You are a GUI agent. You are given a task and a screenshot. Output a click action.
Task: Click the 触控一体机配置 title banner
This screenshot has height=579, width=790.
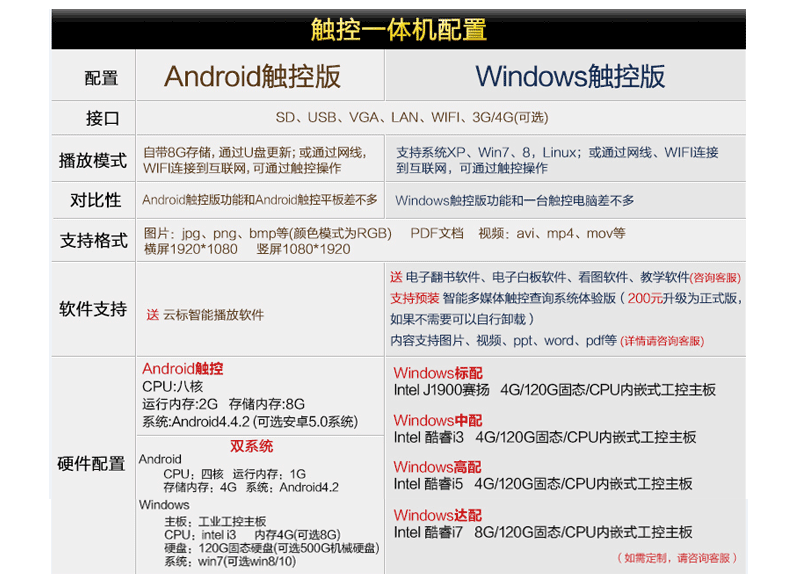coord(398,29)
